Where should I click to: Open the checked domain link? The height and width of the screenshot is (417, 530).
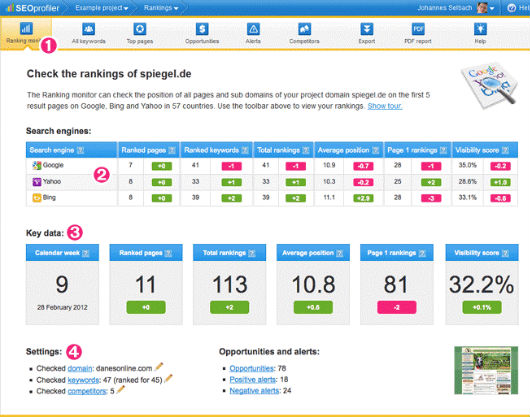80,368
